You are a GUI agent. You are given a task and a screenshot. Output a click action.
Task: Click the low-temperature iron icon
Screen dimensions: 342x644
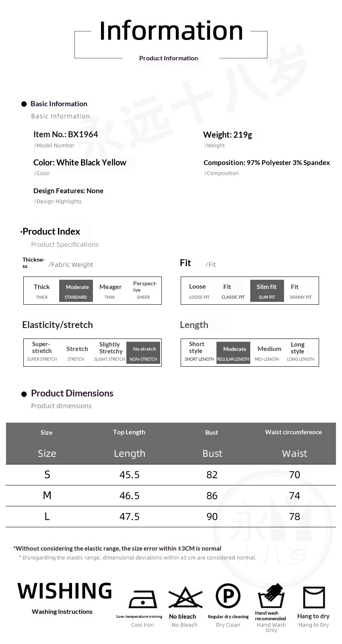pyautogui.click(x=142, y=599)
